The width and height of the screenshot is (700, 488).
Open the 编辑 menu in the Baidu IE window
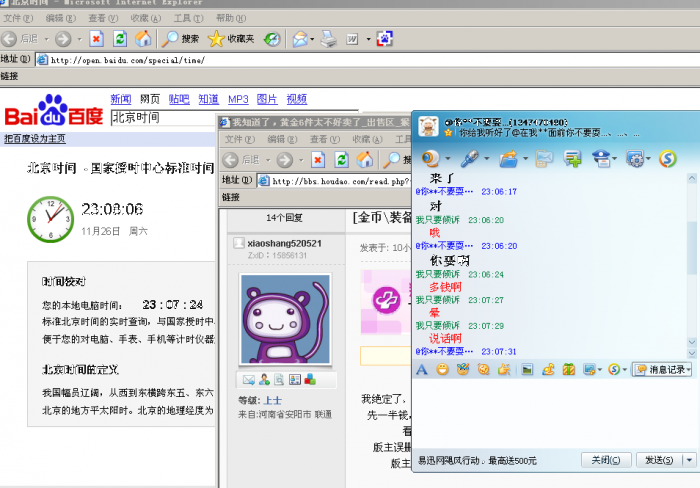[61, 18]
